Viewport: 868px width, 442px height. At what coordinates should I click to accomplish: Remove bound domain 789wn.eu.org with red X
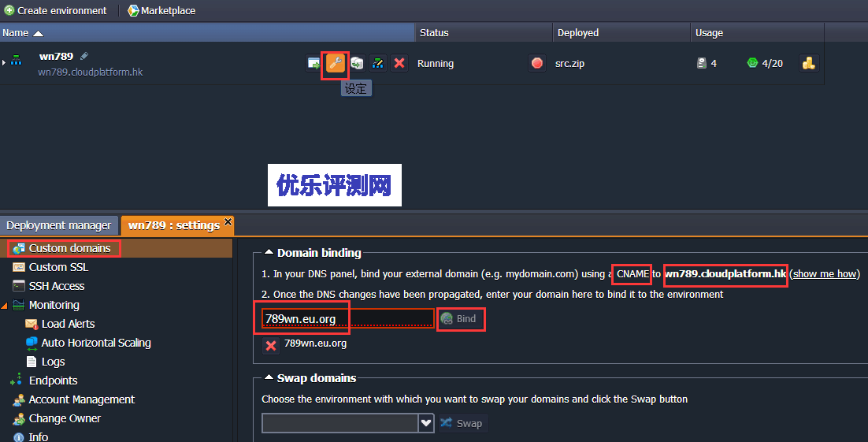click(x=271, y=346)
